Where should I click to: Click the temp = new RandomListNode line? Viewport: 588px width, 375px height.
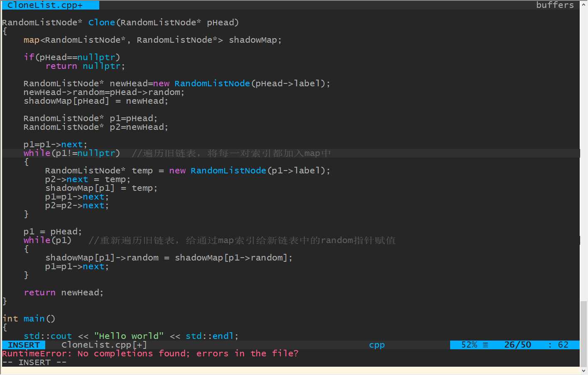click(x=188, y=170)
